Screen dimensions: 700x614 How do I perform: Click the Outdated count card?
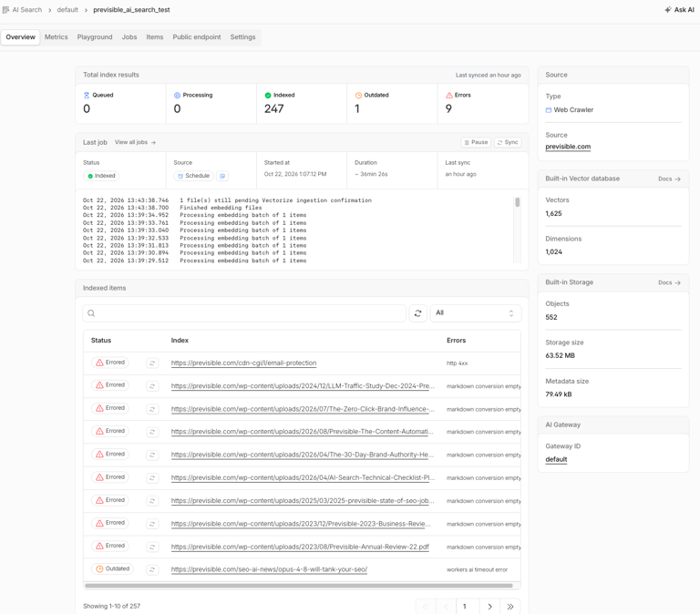392,104
